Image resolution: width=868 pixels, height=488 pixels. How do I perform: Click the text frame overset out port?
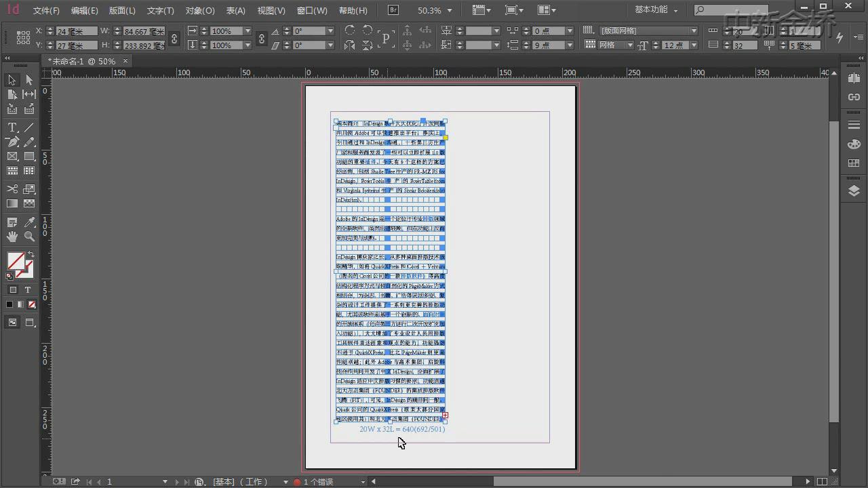tap(445, 415)
